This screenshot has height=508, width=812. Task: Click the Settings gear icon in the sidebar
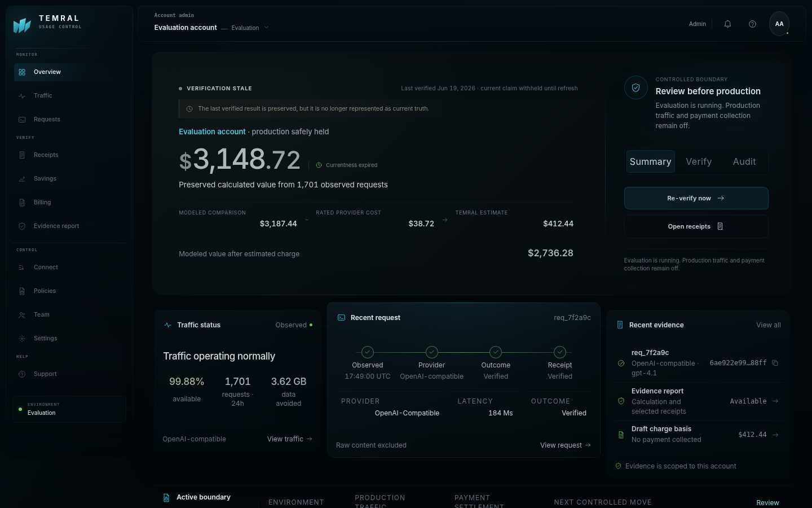22,339
